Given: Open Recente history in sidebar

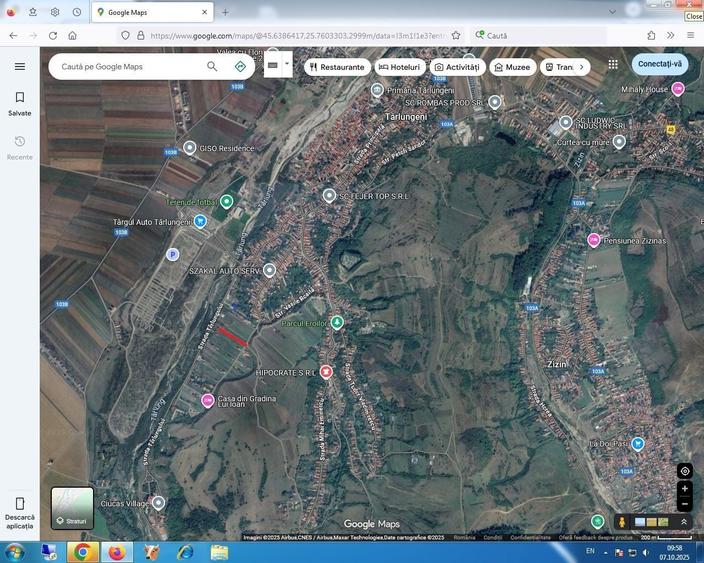Looking at the screenshot, I should (19, 147).
